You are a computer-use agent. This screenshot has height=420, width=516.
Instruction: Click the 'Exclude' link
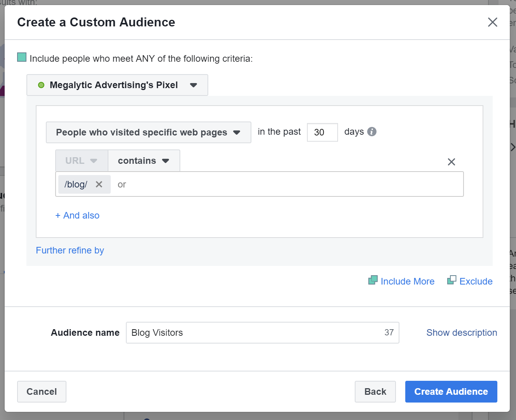[x=476, y=281]
